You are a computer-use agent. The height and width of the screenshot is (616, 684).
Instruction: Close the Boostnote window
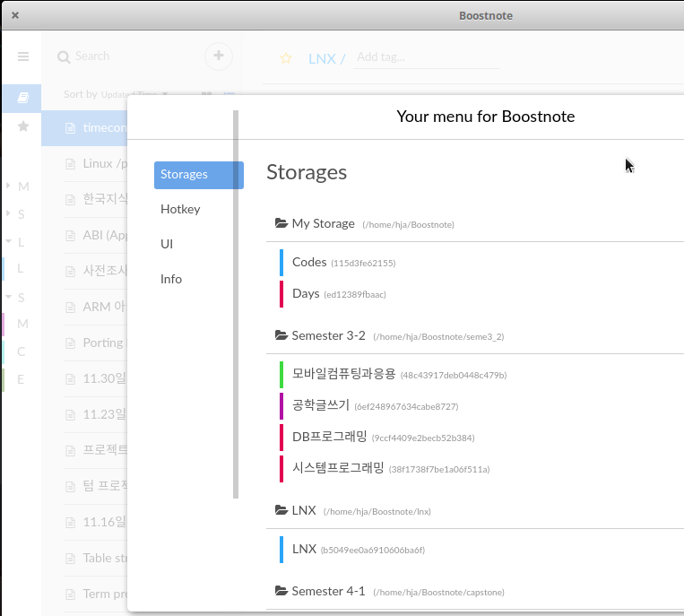coord(15,15)
